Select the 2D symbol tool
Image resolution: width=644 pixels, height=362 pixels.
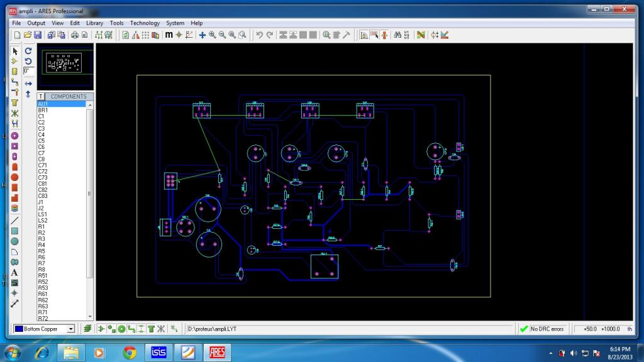pyautogui.click(x=15, y=282)
